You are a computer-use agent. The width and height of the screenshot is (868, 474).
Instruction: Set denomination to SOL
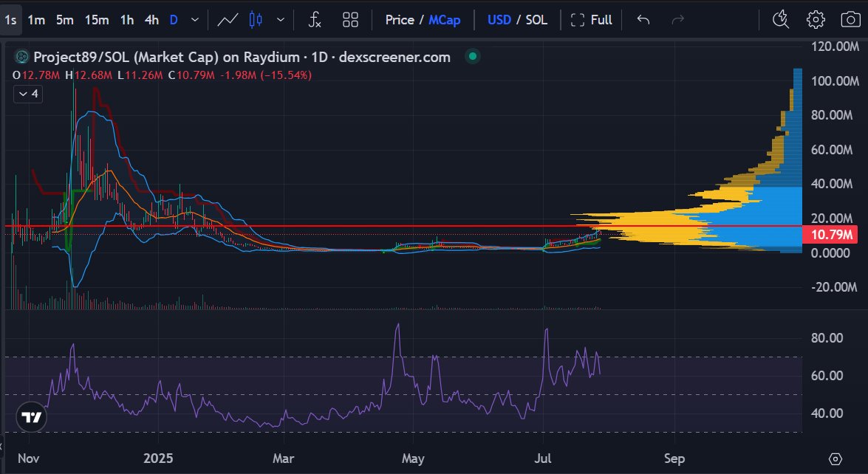536,20
